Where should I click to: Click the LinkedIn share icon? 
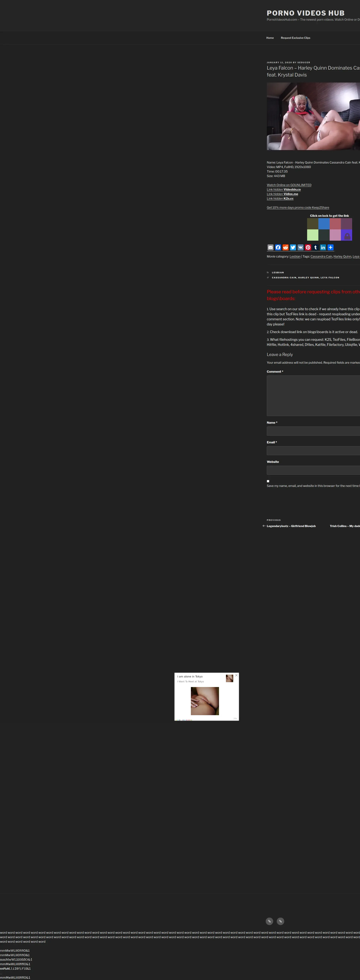tap(323, 247)
